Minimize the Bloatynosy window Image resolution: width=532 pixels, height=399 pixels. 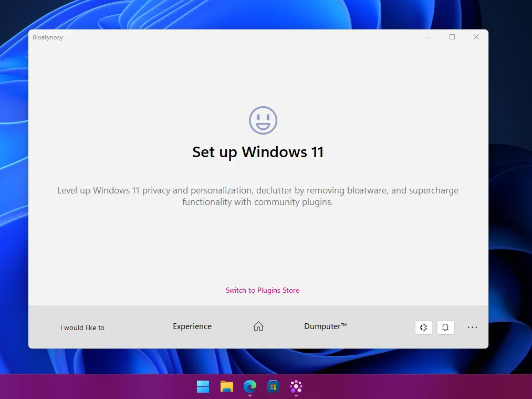point(428,37)
